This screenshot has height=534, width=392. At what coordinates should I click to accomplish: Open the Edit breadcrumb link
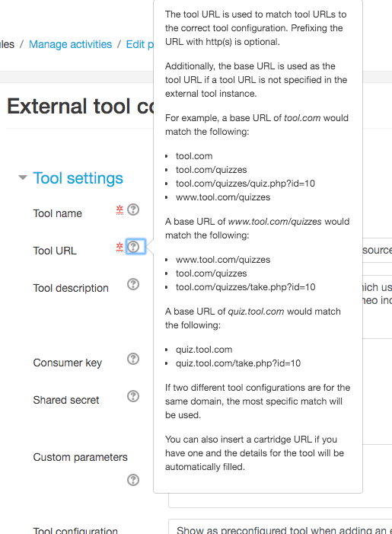[x=140, y=44]
